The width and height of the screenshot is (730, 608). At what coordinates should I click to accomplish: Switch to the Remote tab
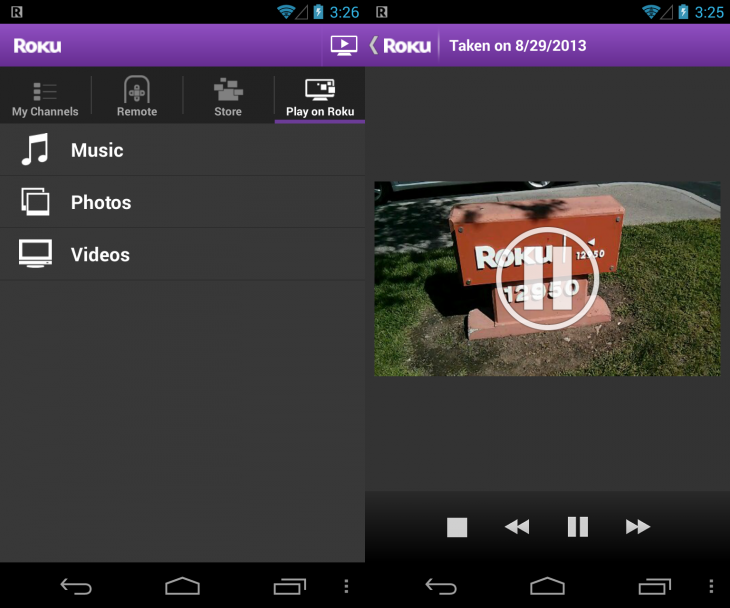[x=137, y=98]
